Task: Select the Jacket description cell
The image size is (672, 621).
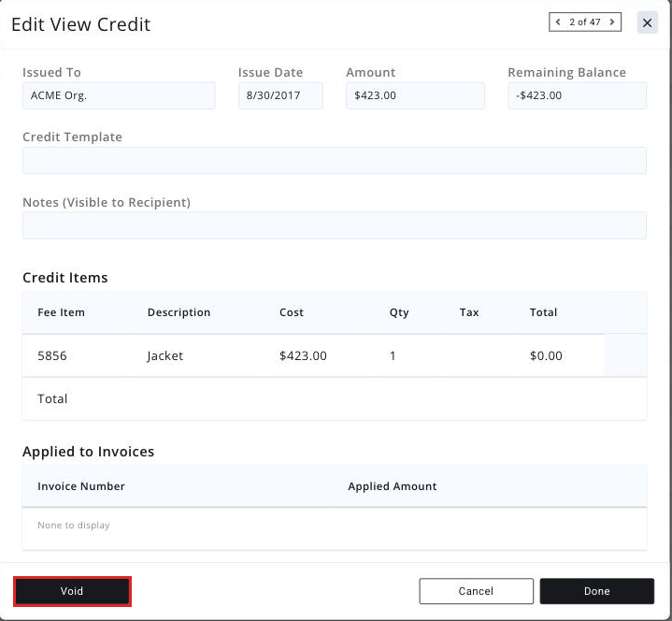Action: coord(165,355)
